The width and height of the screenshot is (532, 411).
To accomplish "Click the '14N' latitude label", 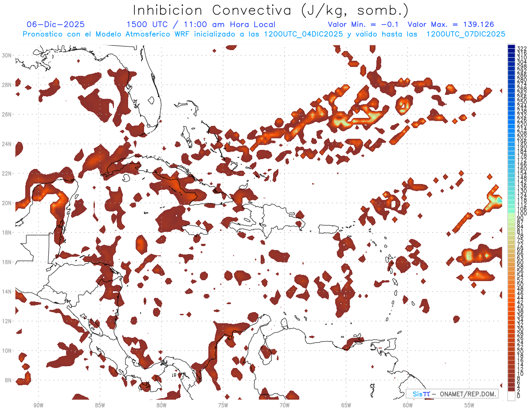I will [x=7, y=291].
